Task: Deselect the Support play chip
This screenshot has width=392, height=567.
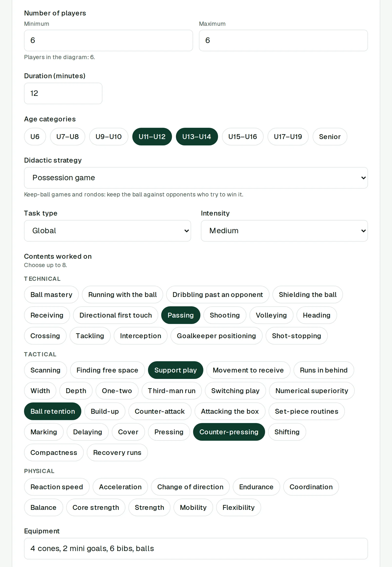Action: 176,370
